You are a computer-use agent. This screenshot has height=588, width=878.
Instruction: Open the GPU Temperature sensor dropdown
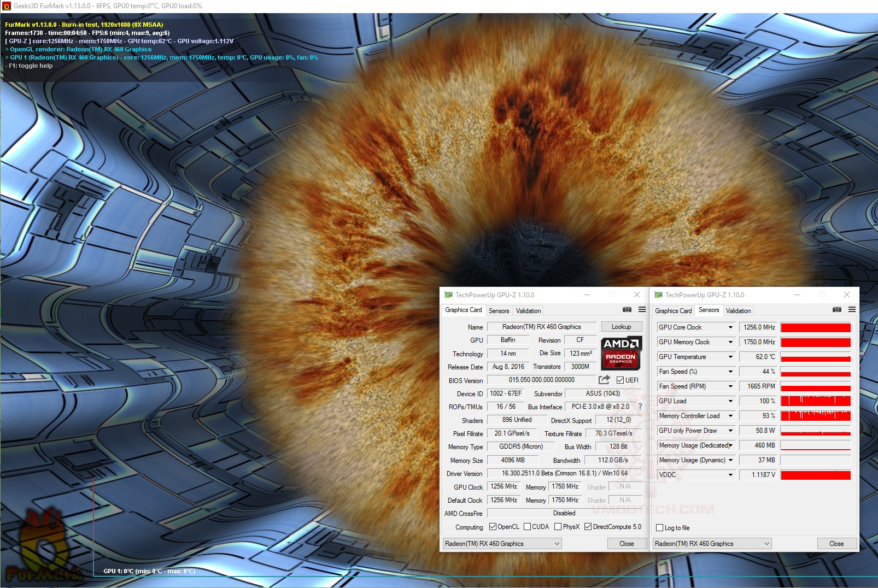tap(730, 357)
